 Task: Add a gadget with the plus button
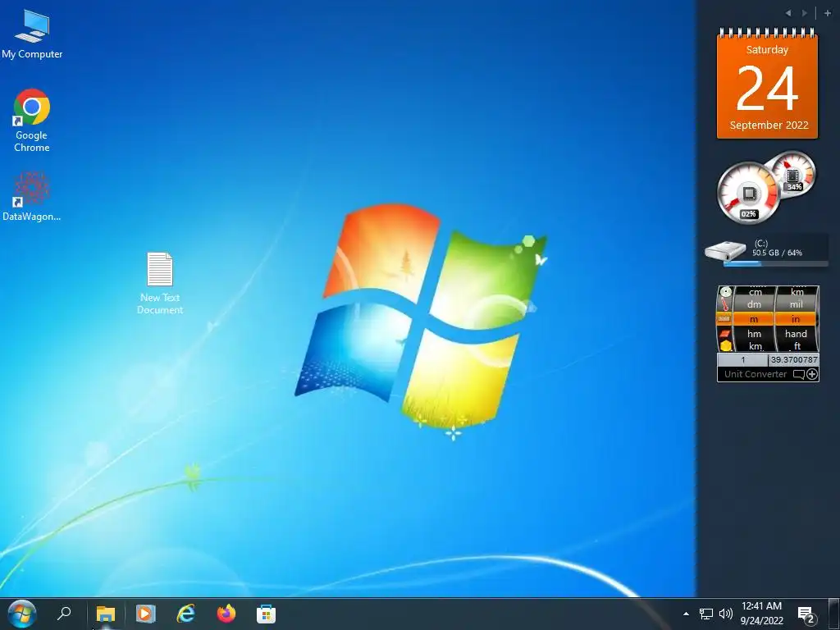[827, 13]
